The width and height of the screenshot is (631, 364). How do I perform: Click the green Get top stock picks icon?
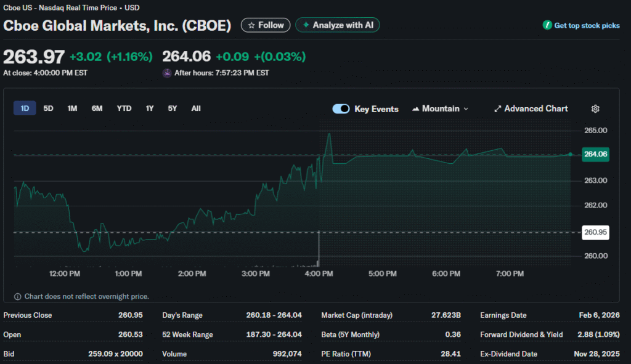click(x=547, y=25)
